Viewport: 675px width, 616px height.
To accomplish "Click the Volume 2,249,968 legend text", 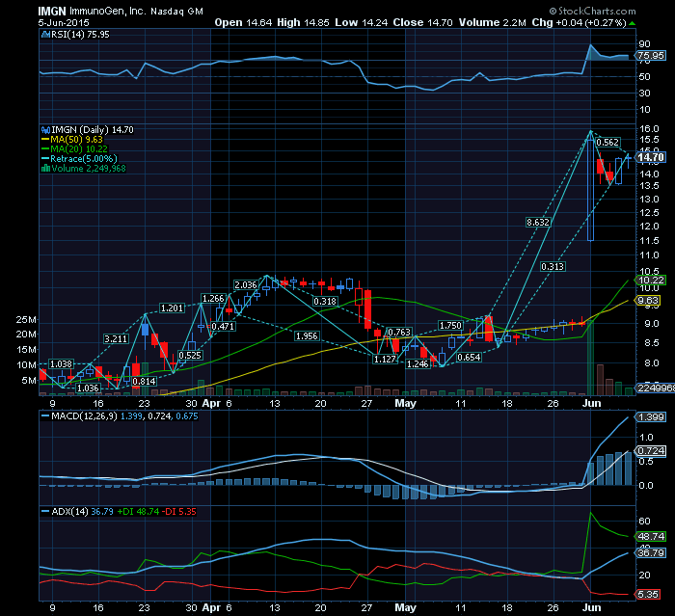I will coord(89,169).
